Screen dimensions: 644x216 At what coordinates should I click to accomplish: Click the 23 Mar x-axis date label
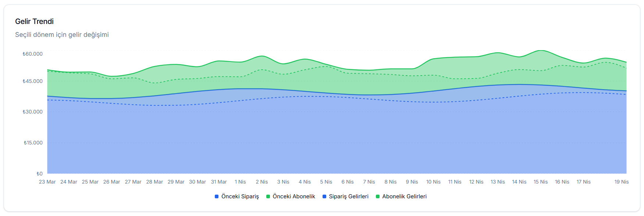click(x=47, y=182)
